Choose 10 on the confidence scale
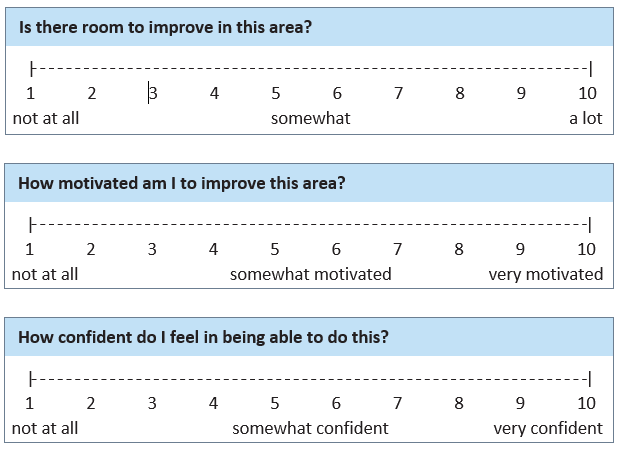617x450 pixels. point(587,404)
